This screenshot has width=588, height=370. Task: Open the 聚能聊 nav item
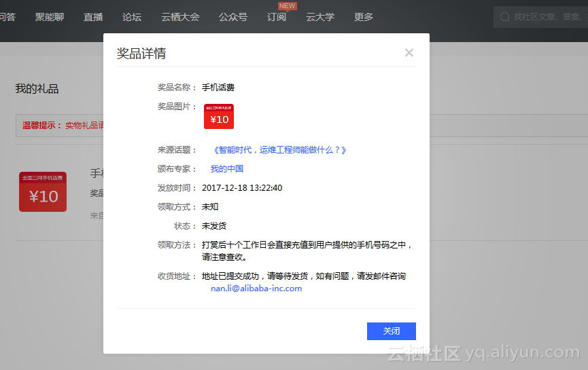(x=50, y=17)
